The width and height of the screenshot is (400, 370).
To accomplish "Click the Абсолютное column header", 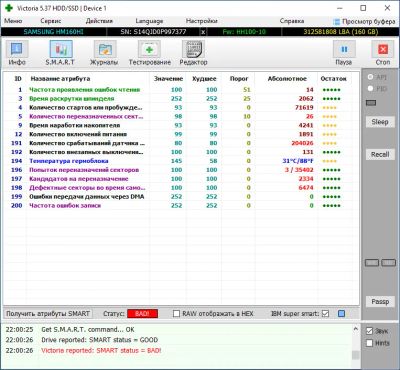I will (287, 79).
